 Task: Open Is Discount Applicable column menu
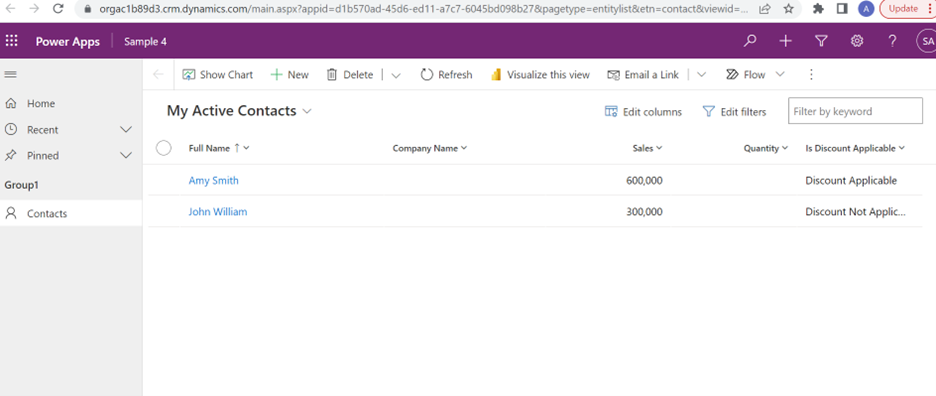click(855, 148)
